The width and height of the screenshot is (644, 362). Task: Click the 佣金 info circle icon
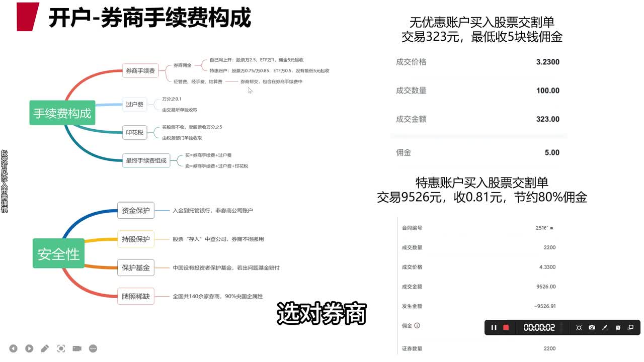tap(417, 325)
